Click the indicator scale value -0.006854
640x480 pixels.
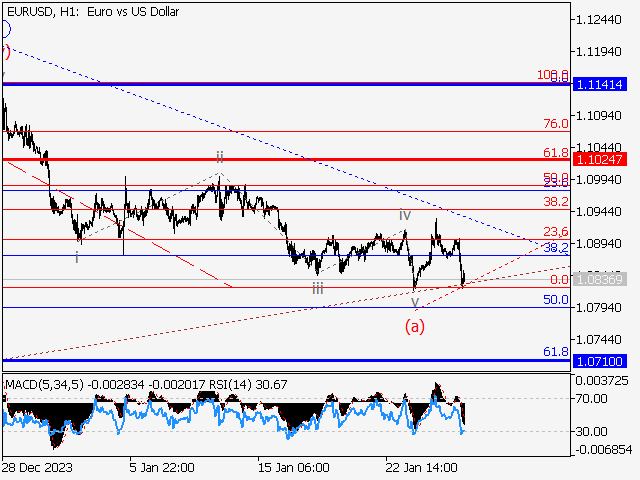[604, 450]
